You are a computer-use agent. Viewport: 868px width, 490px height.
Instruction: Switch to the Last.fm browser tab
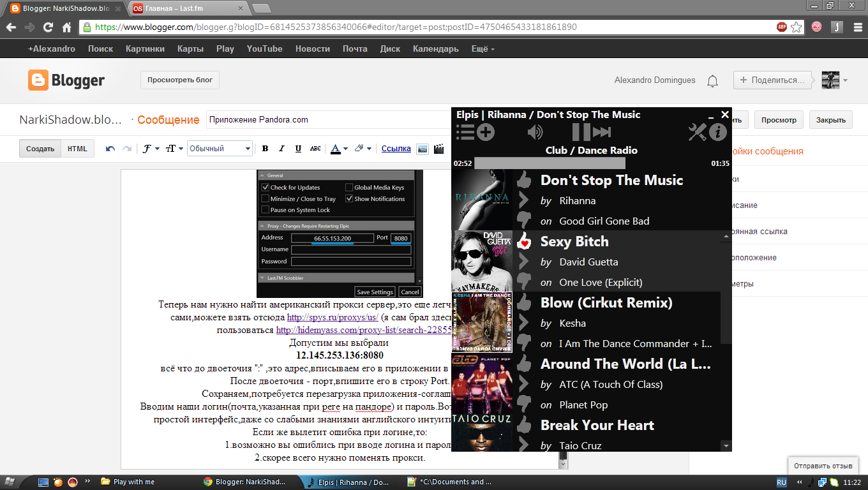tap(188, 9)
